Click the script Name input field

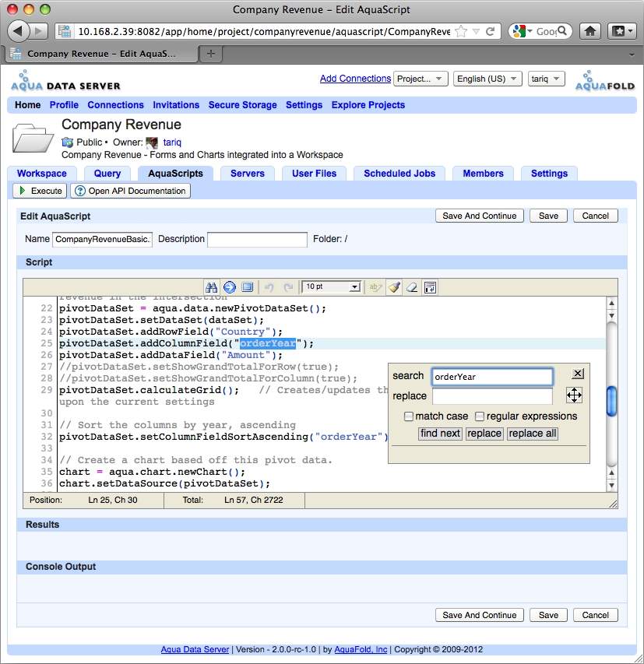point(102,240)
